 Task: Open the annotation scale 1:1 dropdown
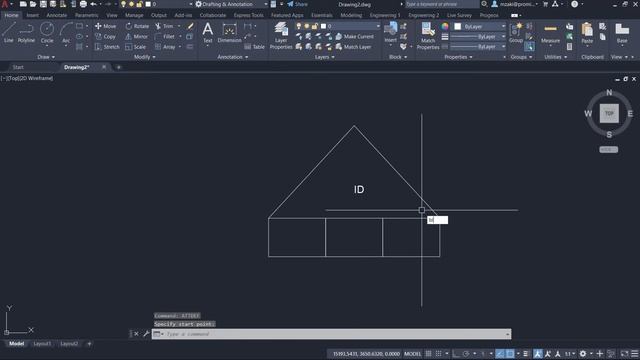point(569,353)
